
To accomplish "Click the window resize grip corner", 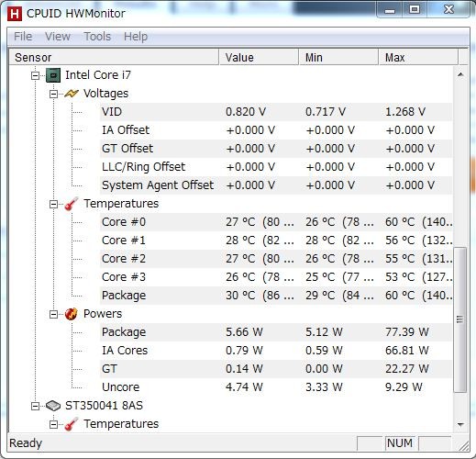I will coord(464,446).
